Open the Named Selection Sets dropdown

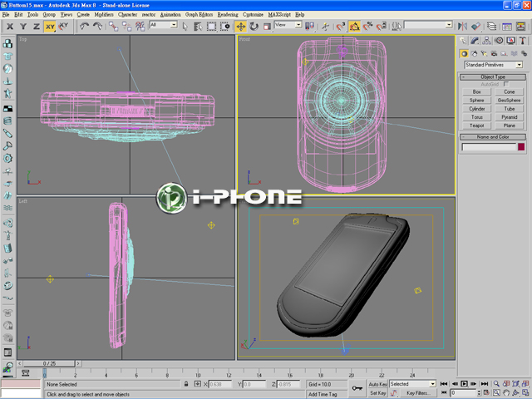pos(428,25)
